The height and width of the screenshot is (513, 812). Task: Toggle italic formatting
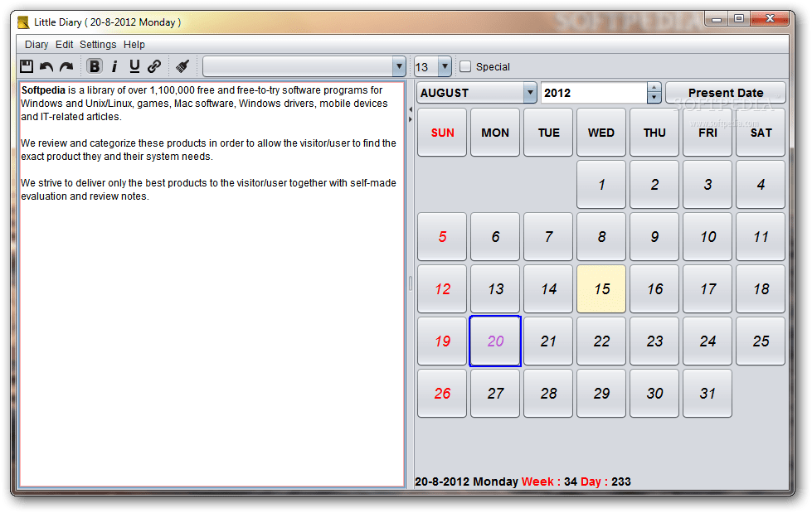click(114, 66)
